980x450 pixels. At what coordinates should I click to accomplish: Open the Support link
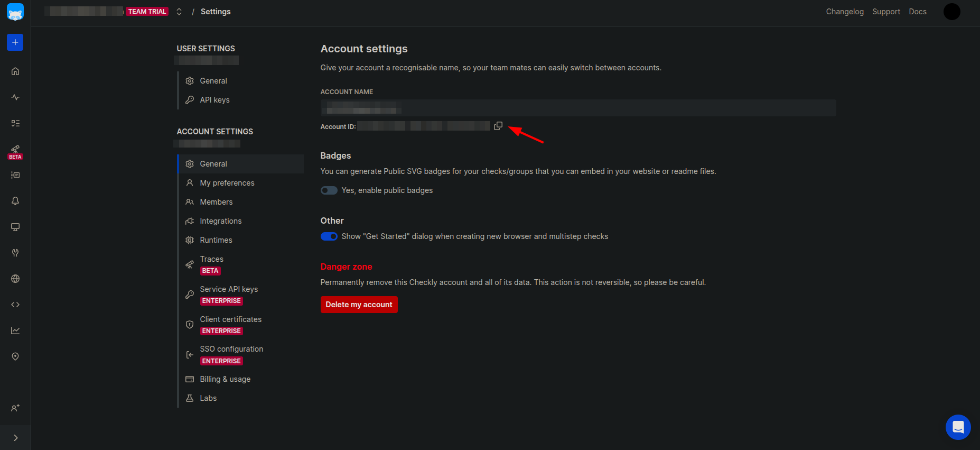pos(886,12)
